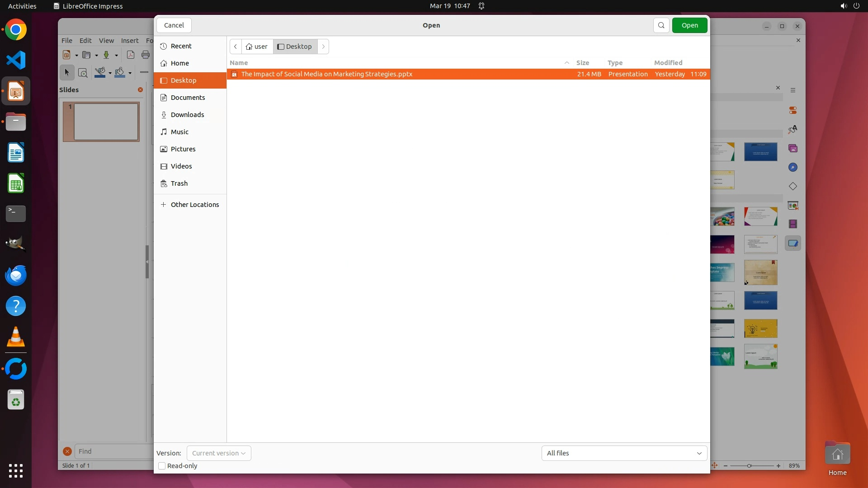Select the Music folder in sidebar
This screenshot has width=868, height=488.
point(179,132)
